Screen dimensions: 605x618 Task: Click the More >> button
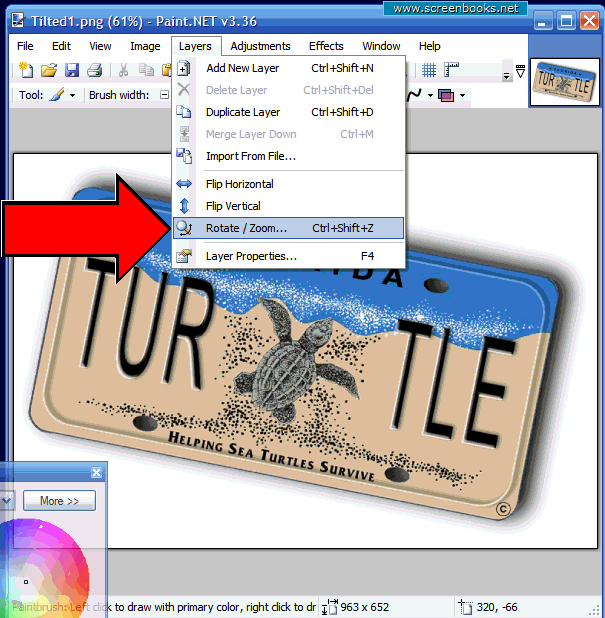(x=60, y=501)
